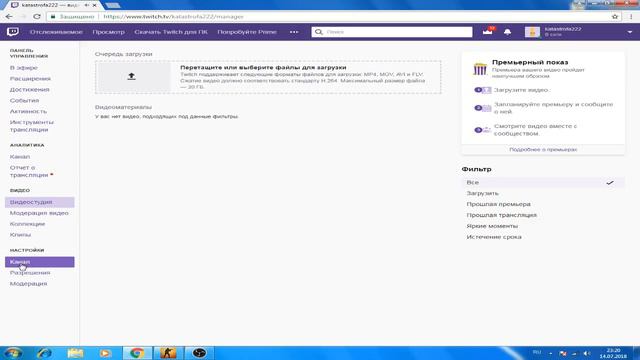The image size is (640, 360).
Task: Click the volume speaker tray icon
Action: [587, 353]
